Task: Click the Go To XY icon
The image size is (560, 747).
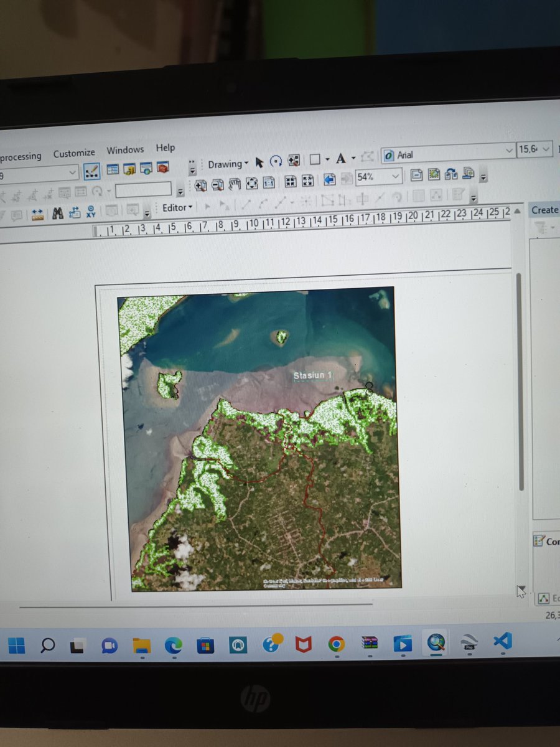Action: (x=91, y=212)
